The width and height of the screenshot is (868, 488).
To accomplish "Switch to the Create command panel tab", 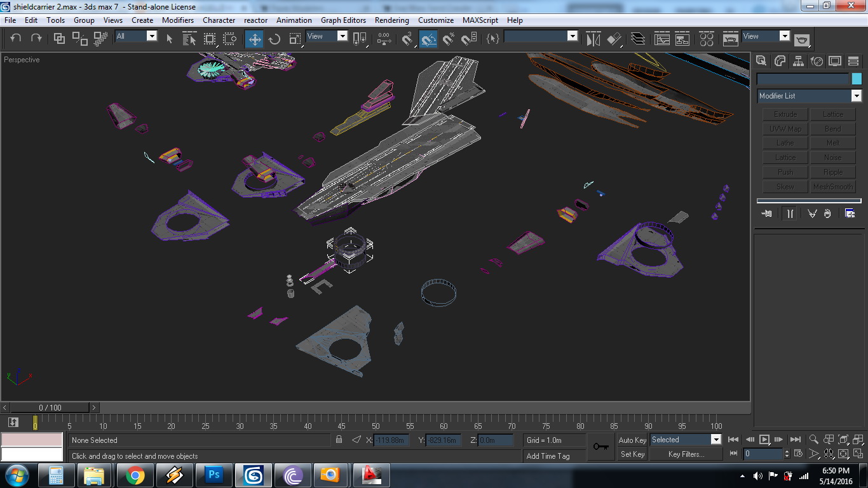I will [x=761, y=61].
